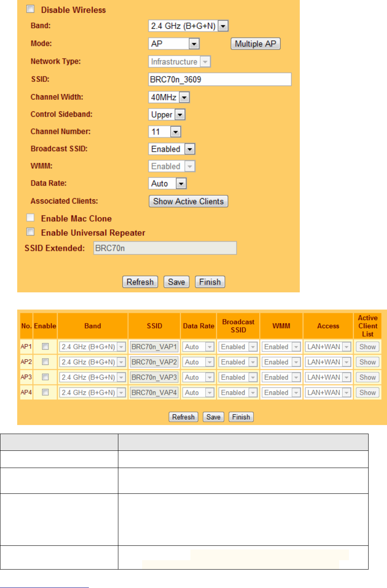
Task: Check the AP4 enable checkbox
Action: click(x=45, y=392)
